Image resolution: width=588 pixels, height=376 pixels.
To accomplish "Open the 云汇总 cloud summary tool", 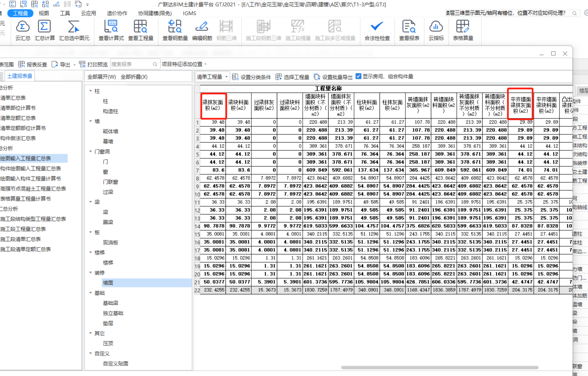I will pyautogui.click(x=23, y=31).
